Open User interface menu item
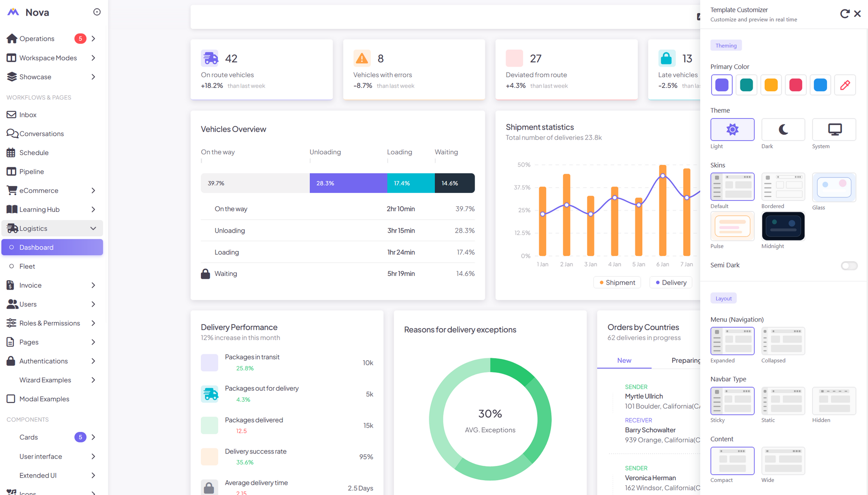The height and width of the screenshot is (495, 868). point(52,456)
